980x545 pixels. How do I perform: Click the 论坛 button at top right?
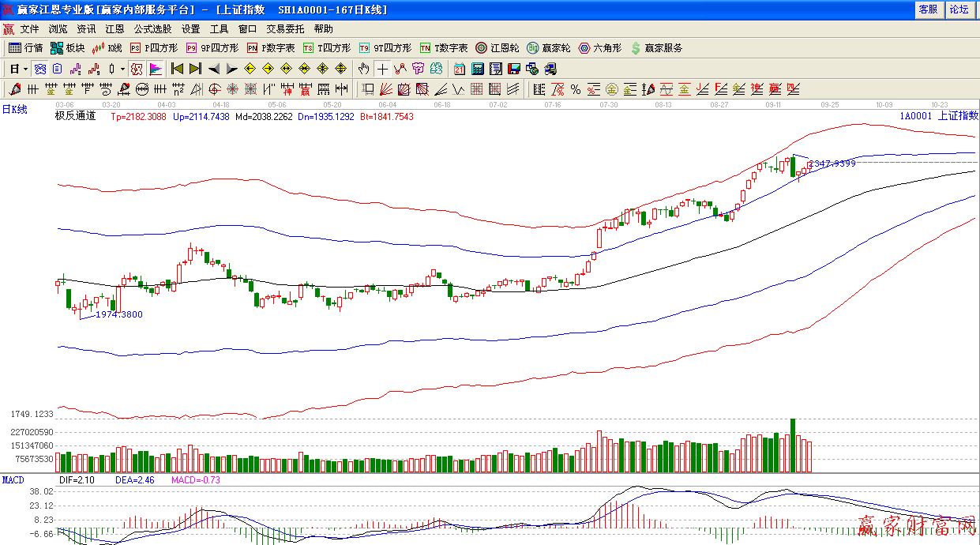pos(959,9)
